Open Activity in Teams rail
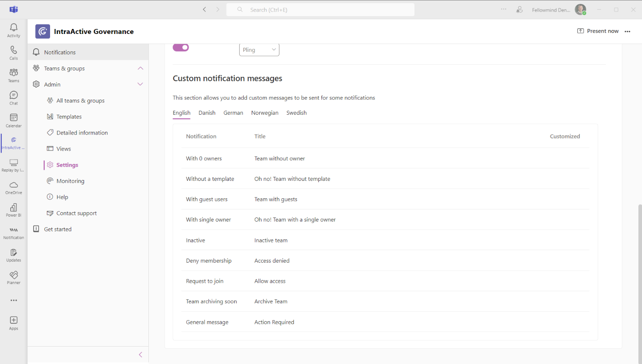The height and width of the screenshot is (364, 642). [13, 30]
